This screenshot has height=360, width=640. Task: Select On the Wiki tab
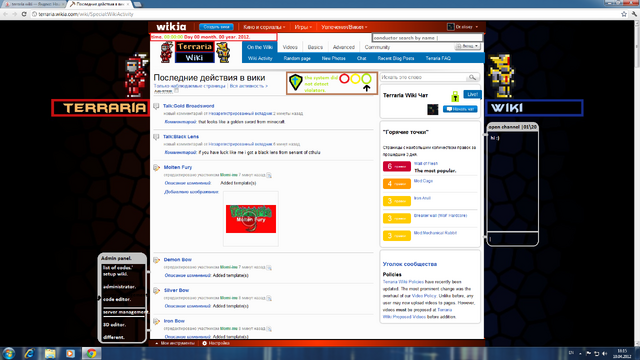pos(260,47)
